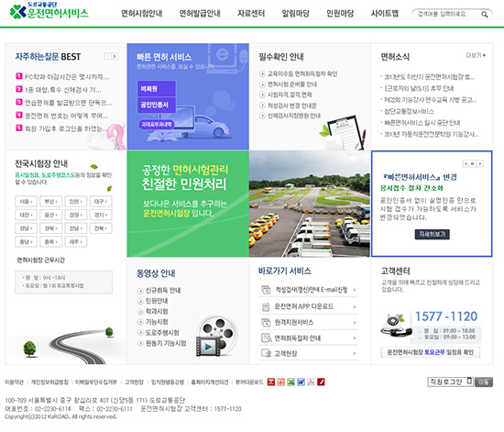Open the Excel viewer download icon
504x432 pixels.
(290, 382)
